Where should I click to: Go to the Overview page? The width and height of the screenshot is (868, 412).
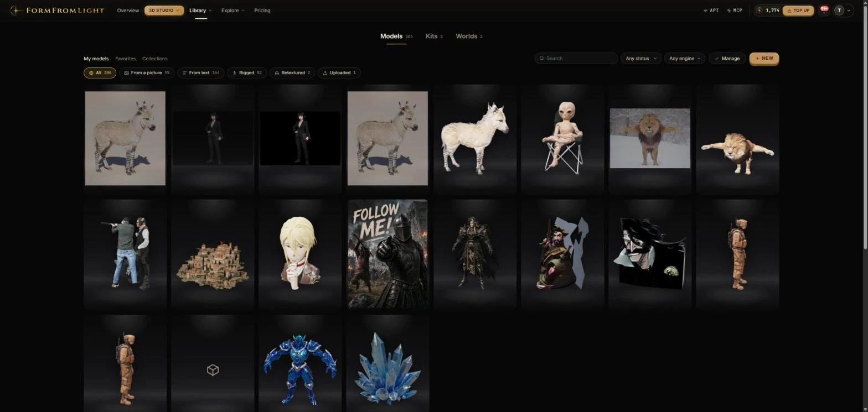pos(128,11)
